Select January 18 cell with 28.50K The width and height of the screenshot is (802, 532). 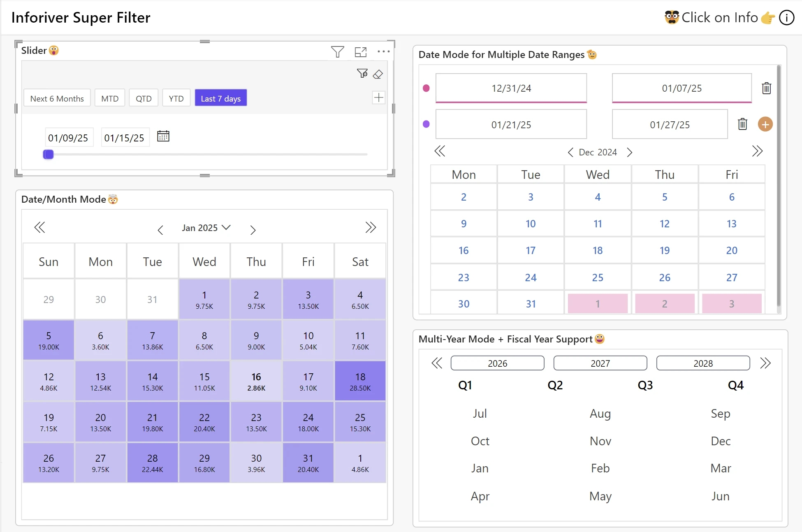(360, 381)
